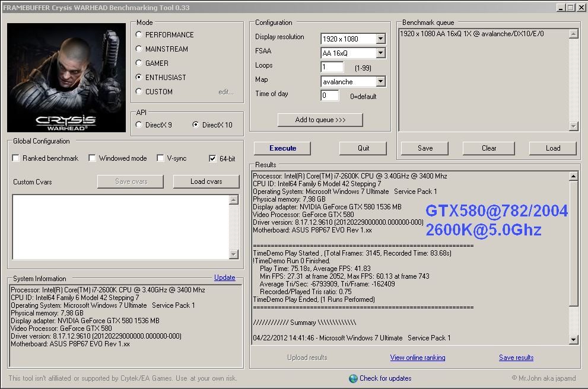This screenshot has height=389, width=588.
Task: Click the Video Processor line in System Information
Action: pyautogui.click(x=61, y=329)
